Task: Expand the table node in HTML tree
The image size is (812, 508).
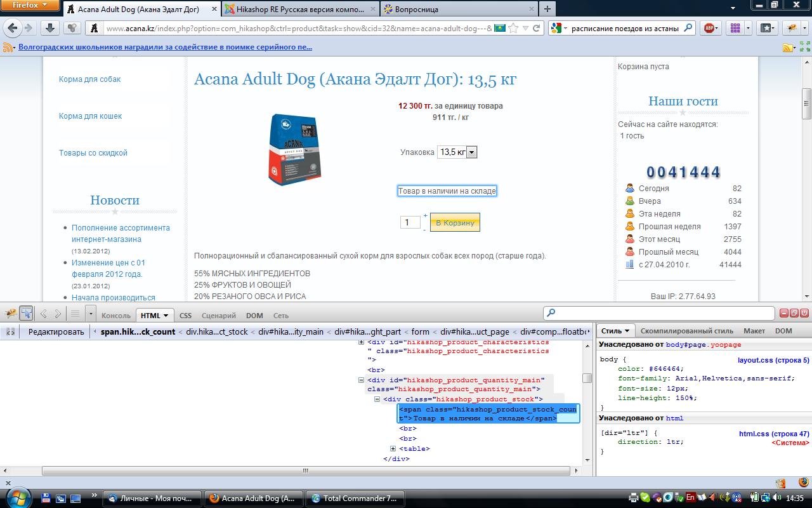Action: coord(393,449)
